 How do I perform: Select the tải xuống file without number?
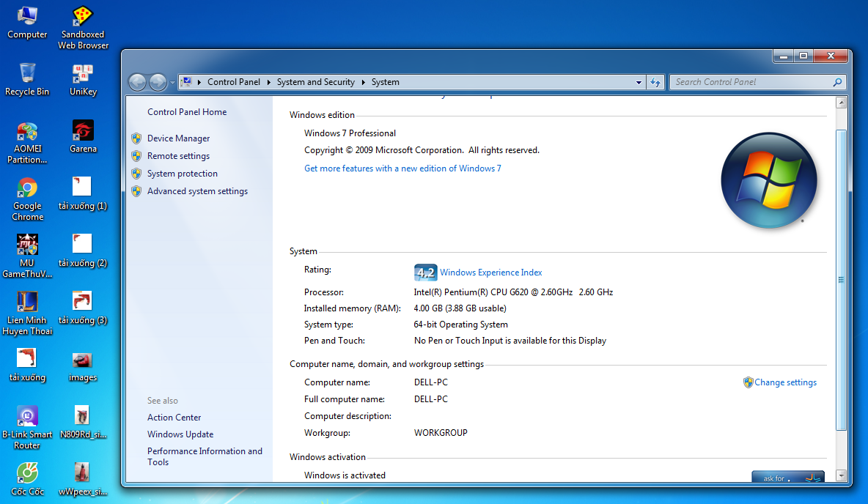27,366
